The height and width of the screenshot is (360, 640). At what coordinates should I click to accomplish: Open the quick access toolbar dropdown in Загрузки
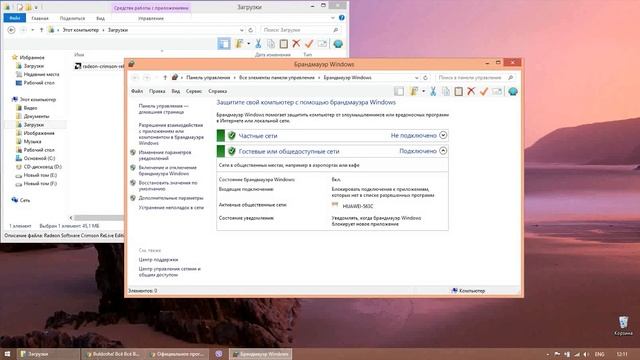pyautogui.click(x=37, y=7)
